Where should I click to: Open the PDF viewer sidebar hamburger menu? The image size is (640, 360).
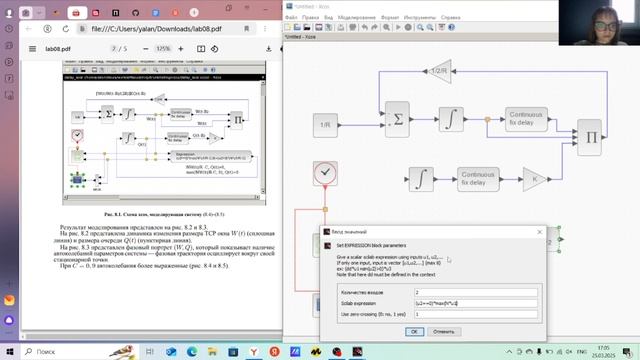click(32, 49)
